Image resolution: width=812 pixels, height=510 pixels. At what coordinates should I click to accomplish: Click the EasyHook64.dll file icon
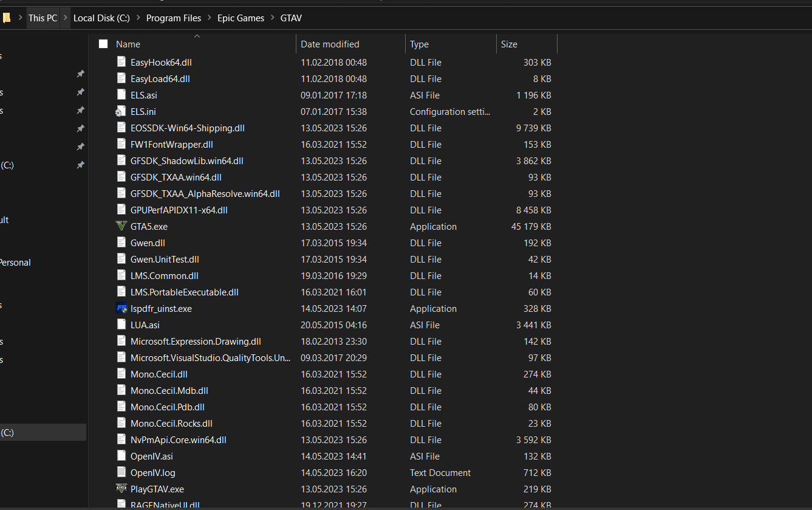pos(121,62)
